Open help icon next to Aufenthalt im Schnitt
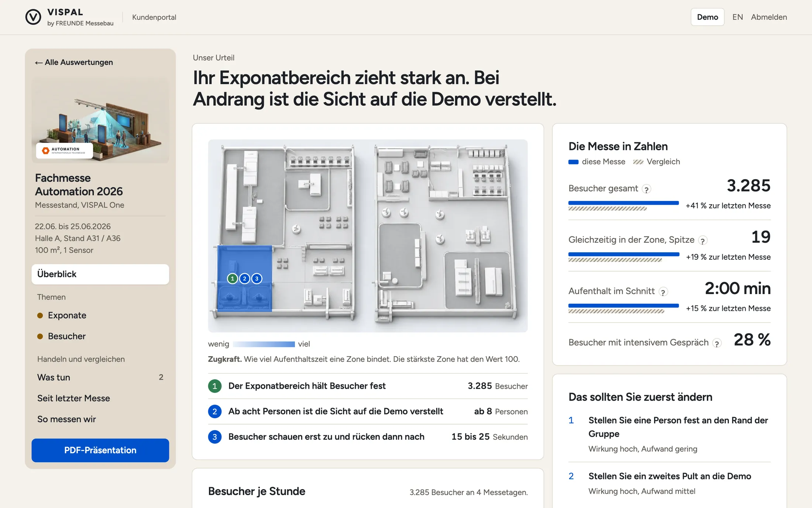Image resolution: width=812 pixels, height=508 pixels. [663, 292]
